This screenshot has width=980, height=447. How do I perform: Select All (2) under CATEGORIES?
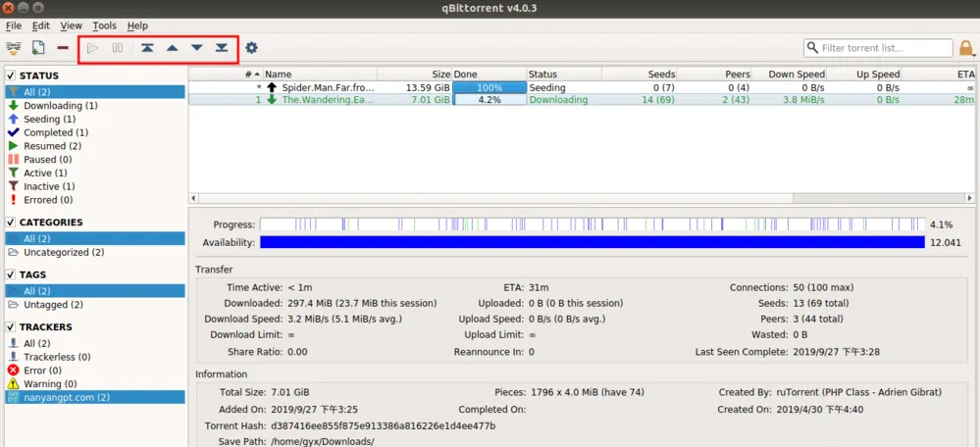pos(95,238)
